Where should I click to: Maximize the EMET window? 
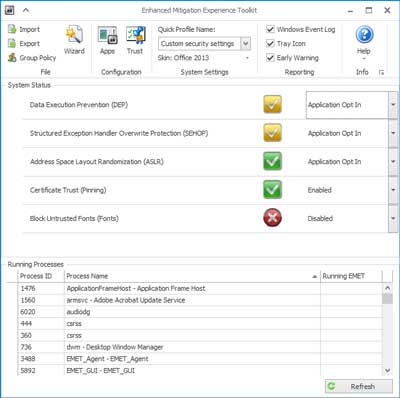[369, 10]
